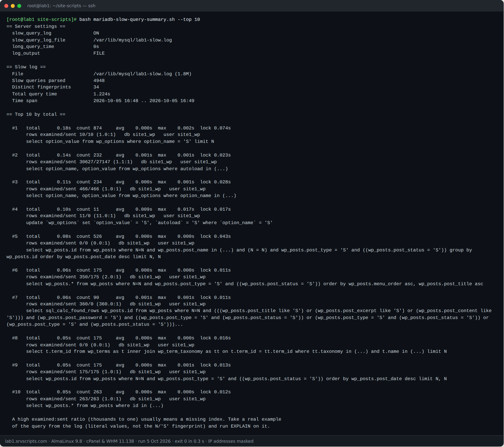Click slow_query_log_file path '/var/lib/mysql/lab1-slow.log'
This screenshot has width=504, height=447.
133,40
